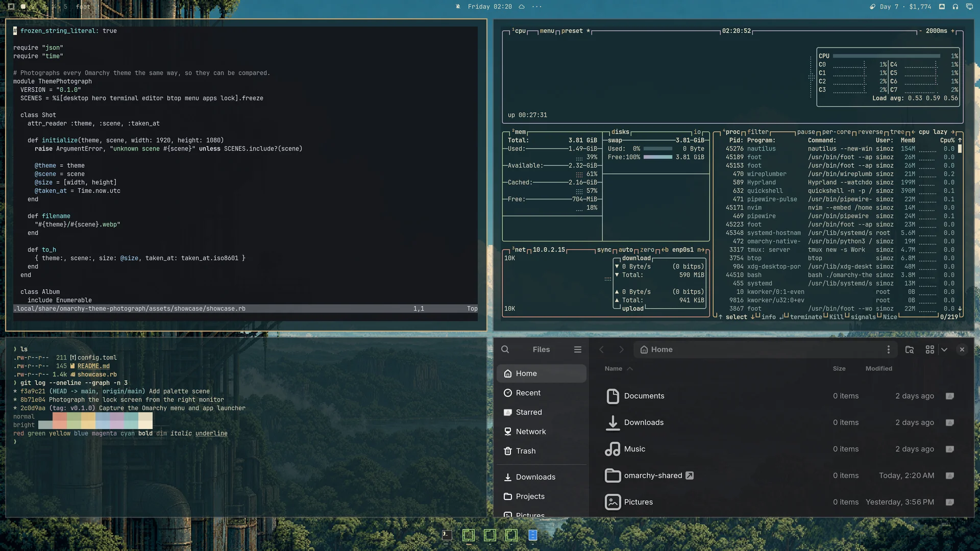Switch Files to grid view
This screenshot has width=980, height=551.
coord(930,349)
